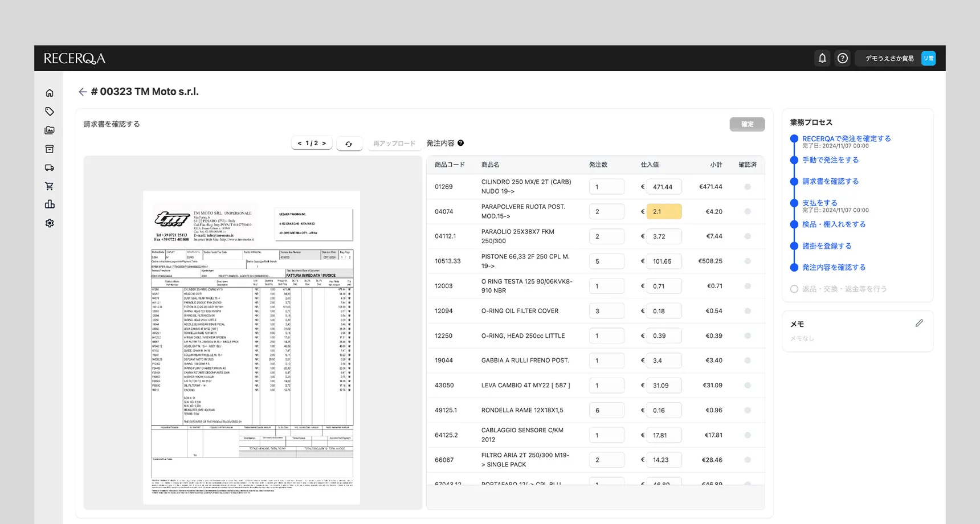Screen dimensions: 980x524
Task: Open settings gear in sidebar
Action: tap(50, 223)
